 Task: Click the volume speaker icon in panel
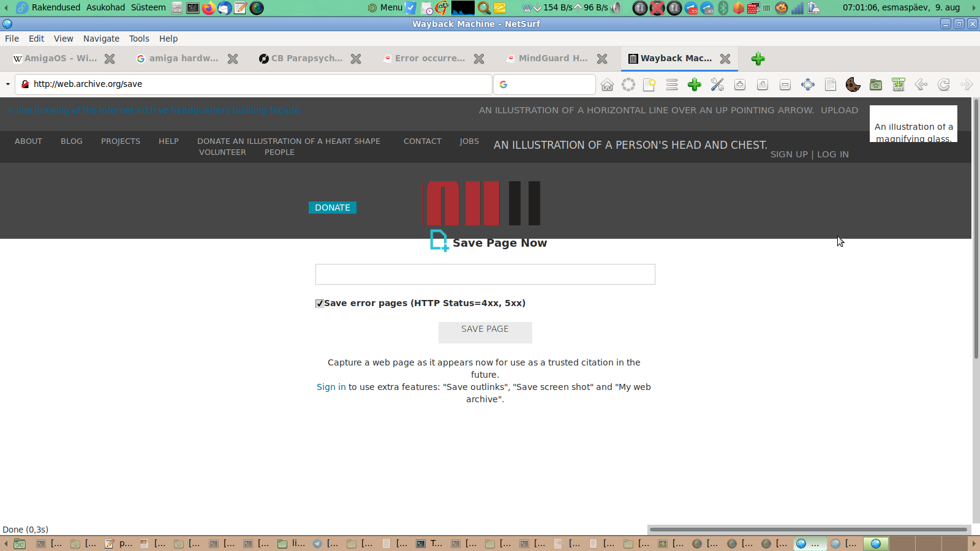616,8
